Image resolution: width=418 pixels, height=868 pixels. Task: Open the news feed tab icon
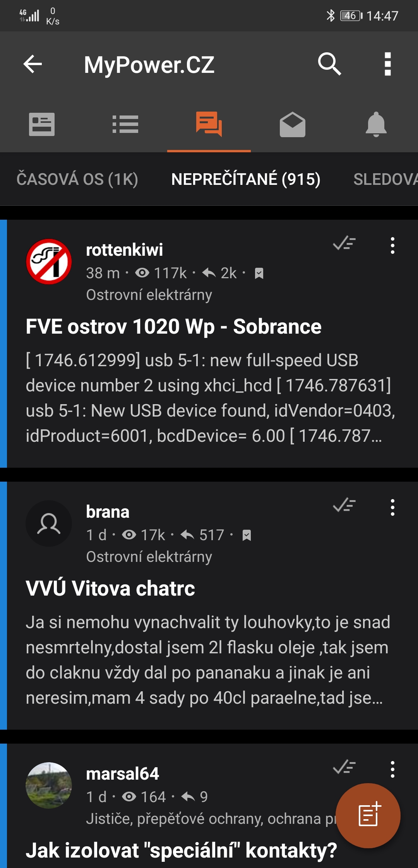[42, 124]
